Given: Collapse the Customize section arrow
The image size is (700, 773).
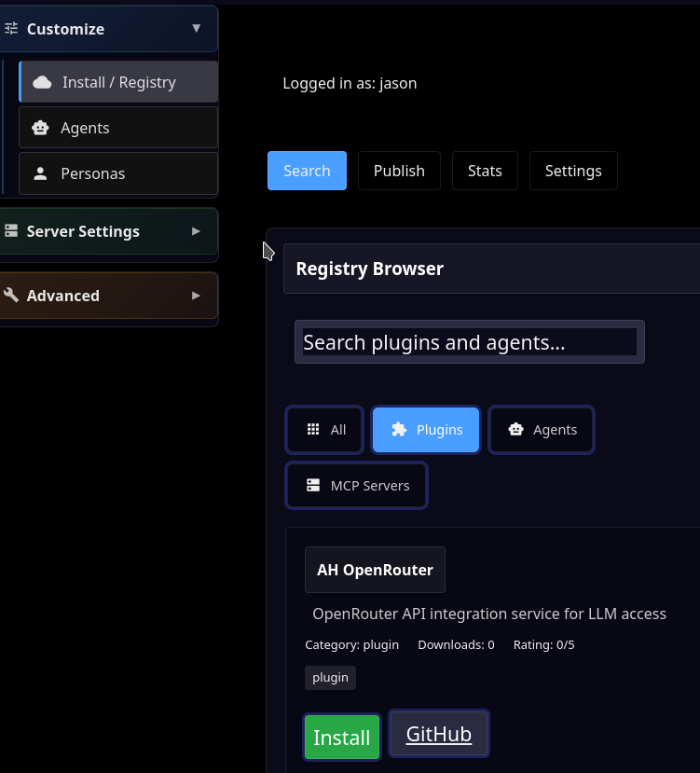Looking at the screenshot, I should pos(196,29).
